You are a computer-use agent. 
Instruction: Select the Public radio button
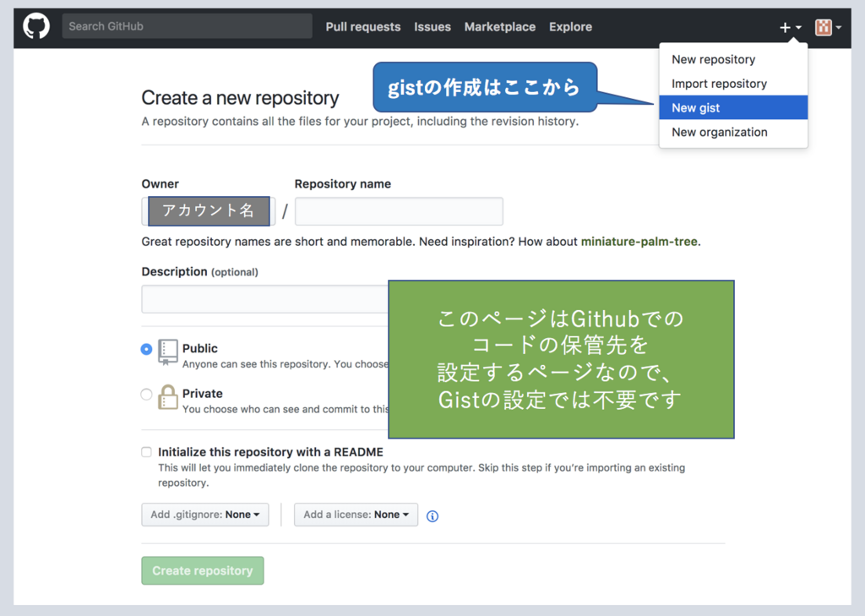(146, 349)
